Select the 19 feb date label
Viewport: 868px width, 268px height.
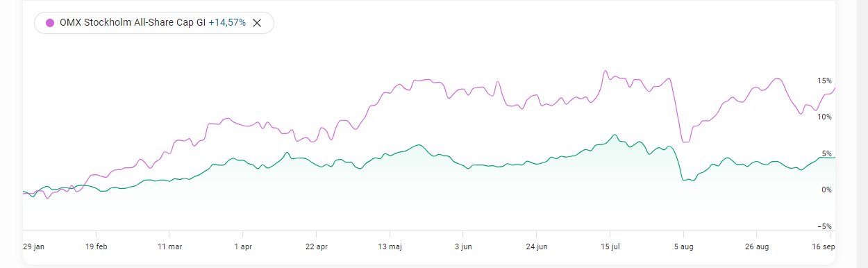[x=97, y=246]
